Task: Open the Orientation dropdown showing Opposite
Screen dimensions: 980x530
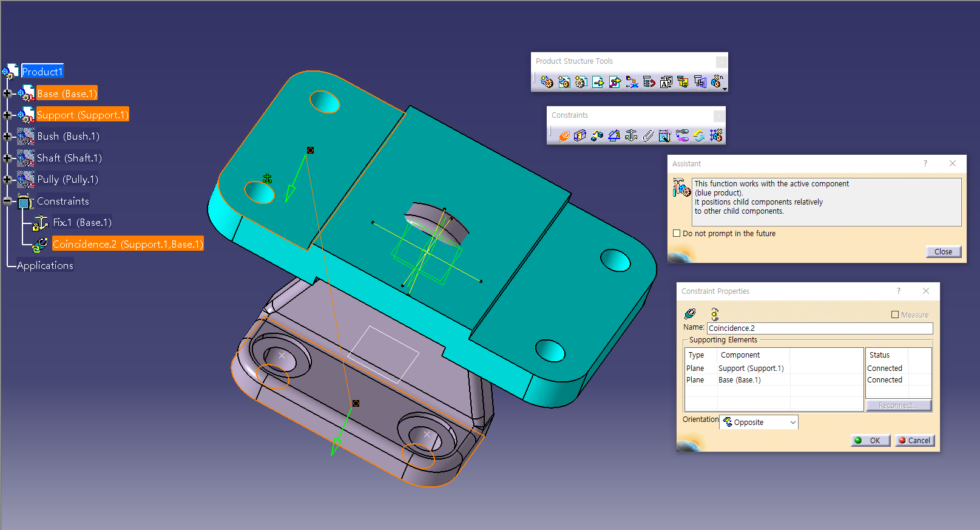Action: (x=759, y=422)
